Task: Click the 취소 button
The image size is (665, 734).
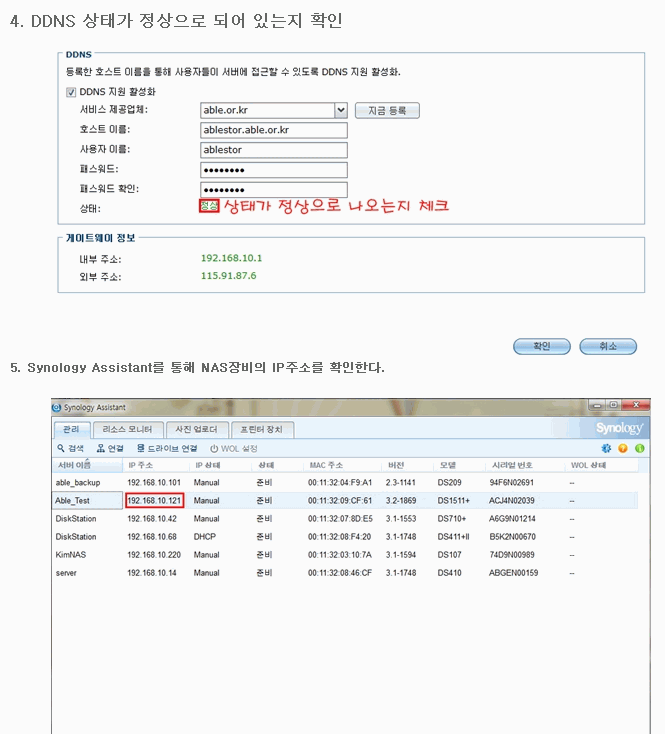Action: point(608,346)
